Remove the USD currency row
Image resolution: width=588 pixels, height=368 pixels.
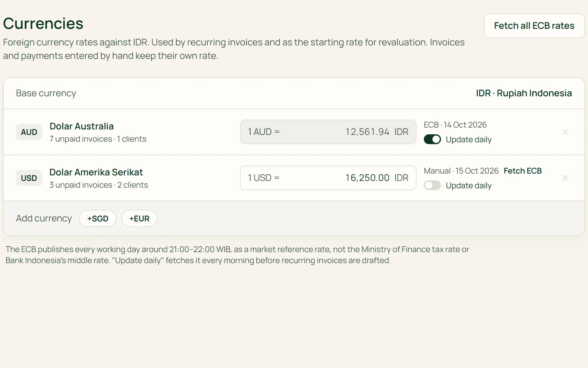click(x=565, y=178)
